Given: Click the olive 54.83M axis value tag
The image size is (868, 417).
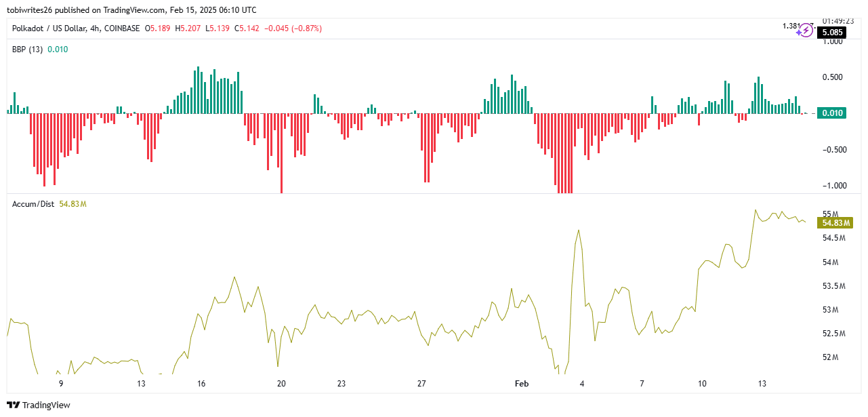Looking at the screenshot, I should tap(836, 222).
